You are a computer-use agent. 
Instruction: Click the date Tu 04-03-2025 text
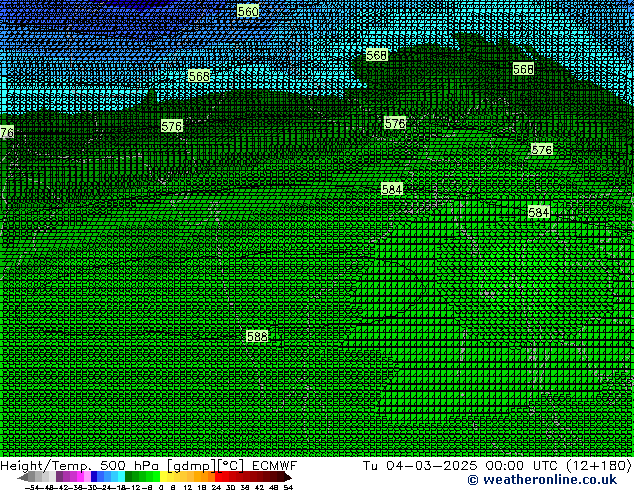pos(419,466)
